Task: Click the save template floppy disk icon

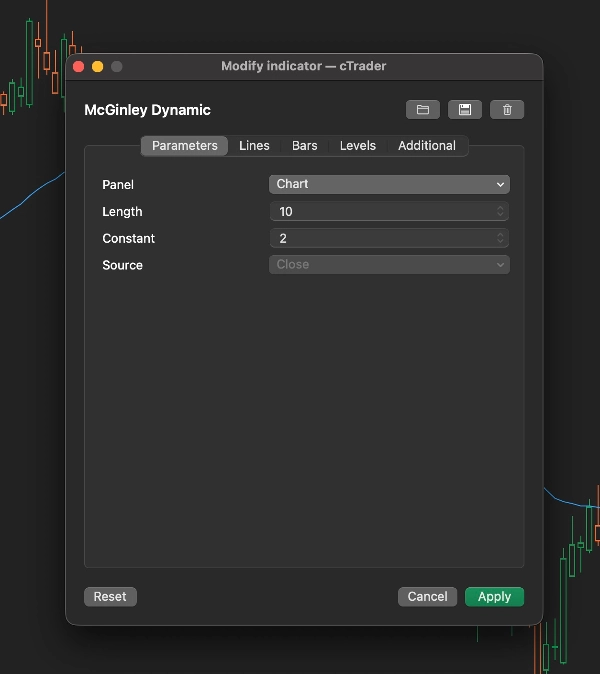Action: point(464,110)
